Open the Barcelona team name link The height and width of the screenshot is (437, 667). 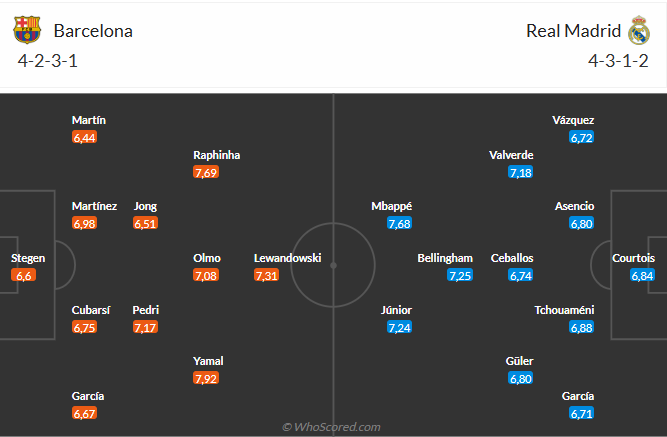pyautogui.click(x=93, y=31)
